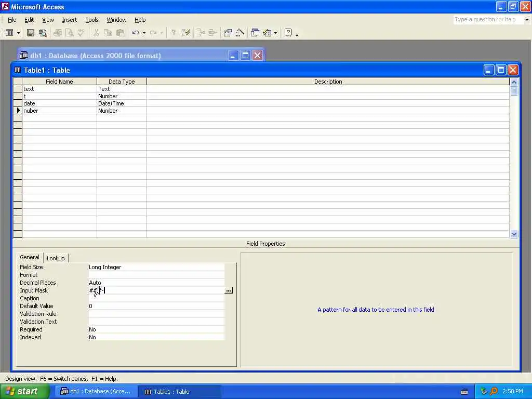Click the Default Value field showing 0

[x=156, y=306]
